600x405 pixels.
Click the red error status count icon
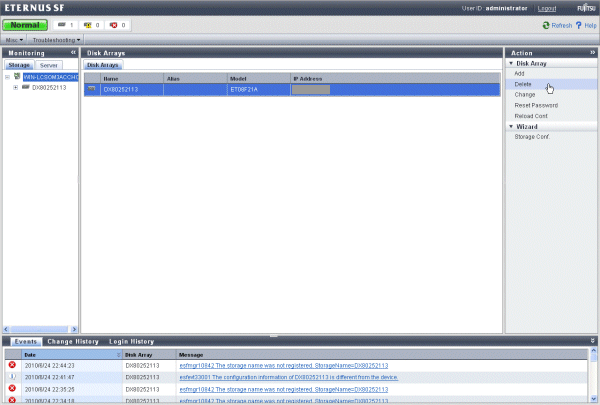click(x=113, y=25)
